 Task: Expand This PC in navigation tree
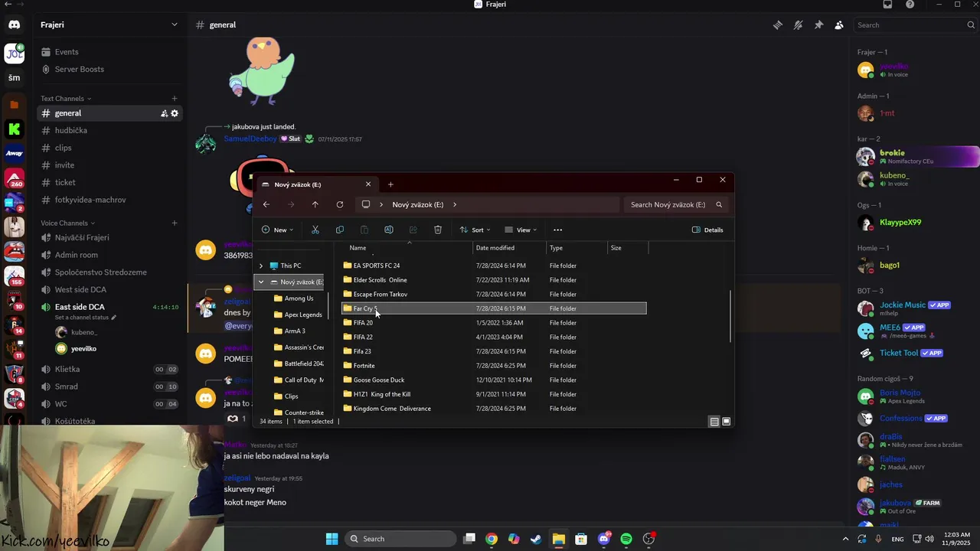pyautogui.click(x=261, y=266)
